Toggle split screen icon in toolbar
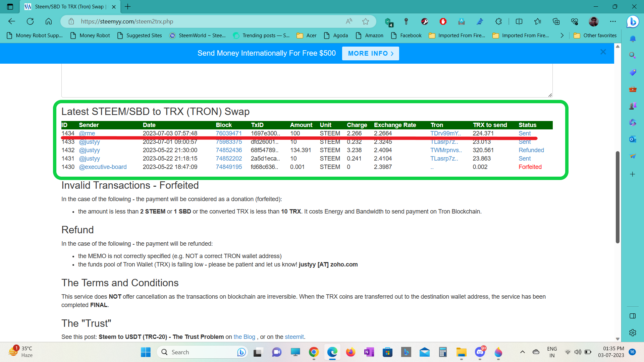Image resolution: width=644 pixels, height=362 pixels. click(519, 21)
